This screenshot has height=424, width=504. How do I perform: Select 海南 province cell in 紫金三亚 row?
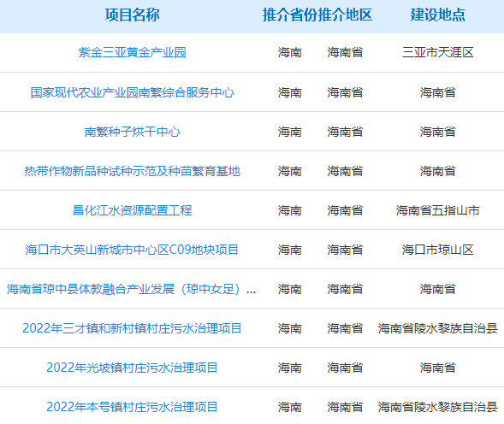tap(289, 52)
